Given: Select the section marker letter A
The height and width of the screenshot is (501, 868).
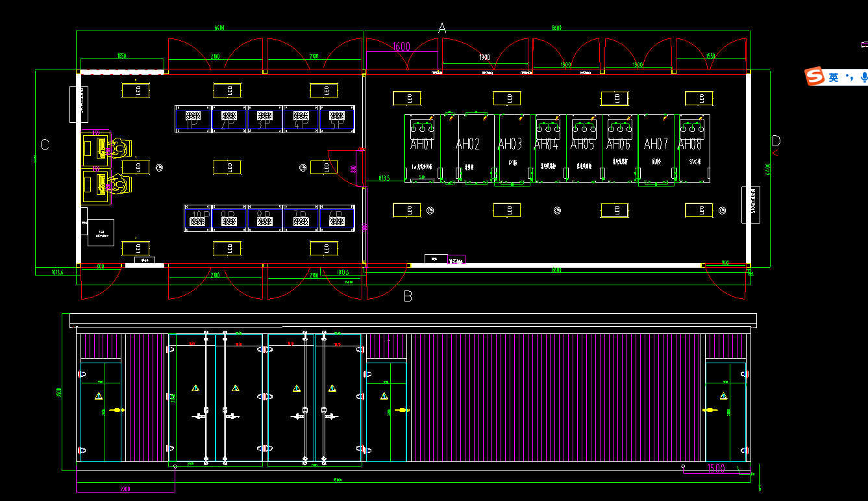Looking at the screenshot, I should click(442, 29).
